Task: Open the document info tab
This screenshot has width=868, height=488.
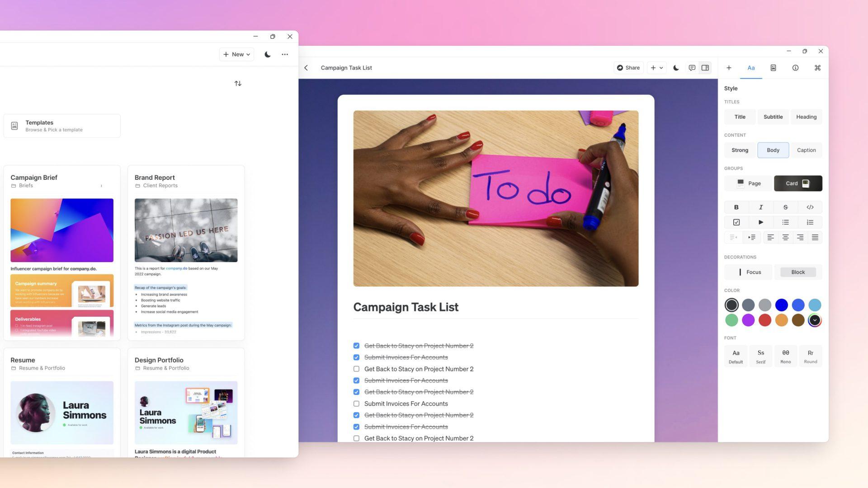Action: (795, 68)
